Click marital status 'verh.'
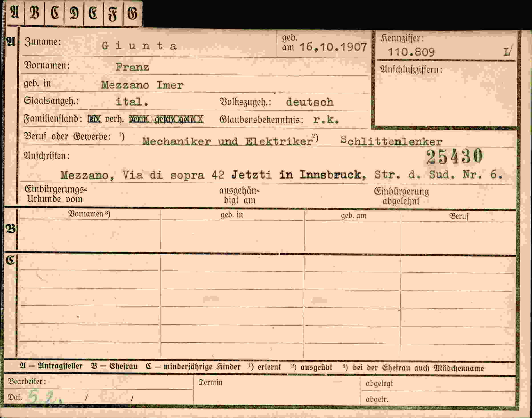 [114, 120]
